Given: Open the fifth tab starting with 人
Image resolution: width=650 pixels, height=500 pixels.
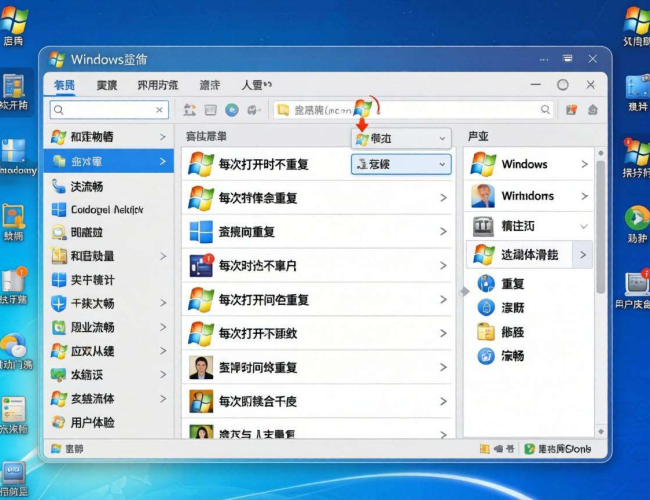Looking at the screenshot, I should tap(257, 85).
